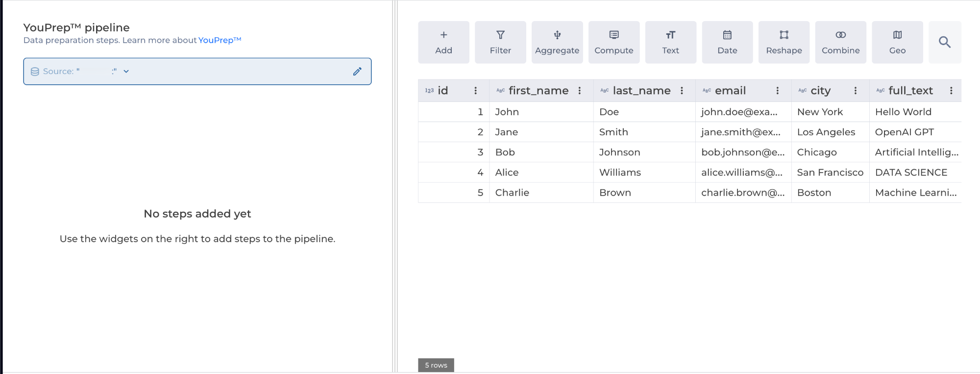Open the id column options menu
Viewport: 980px width, 374px height.
tap(475, 91)
